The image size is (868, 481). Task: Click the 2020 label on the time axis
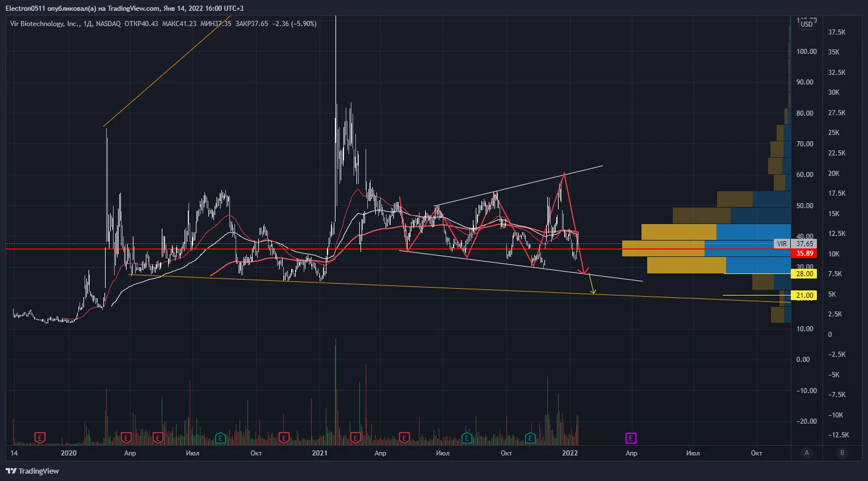[68, 453]
